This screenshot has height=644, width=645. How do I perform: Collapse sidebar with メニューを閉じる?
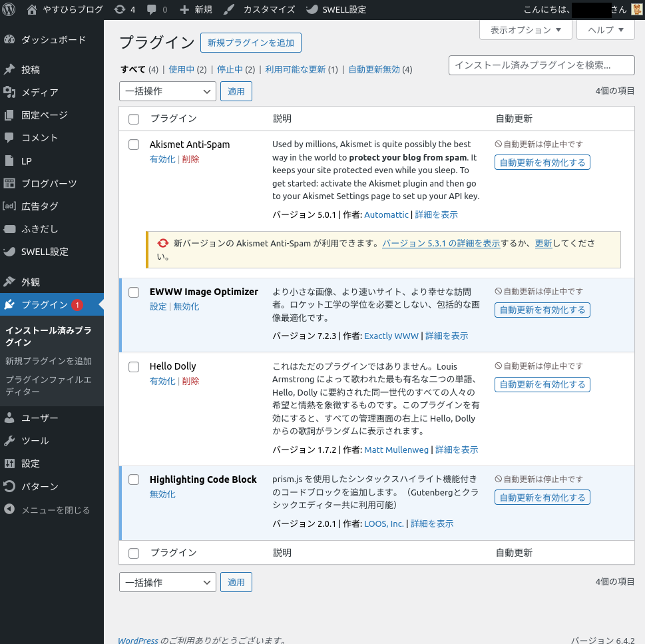click(x=55, y=510)
